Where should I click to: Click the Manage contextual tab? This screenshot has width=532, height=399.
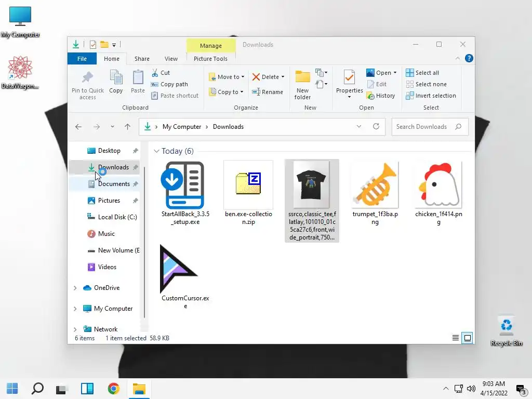211,46
